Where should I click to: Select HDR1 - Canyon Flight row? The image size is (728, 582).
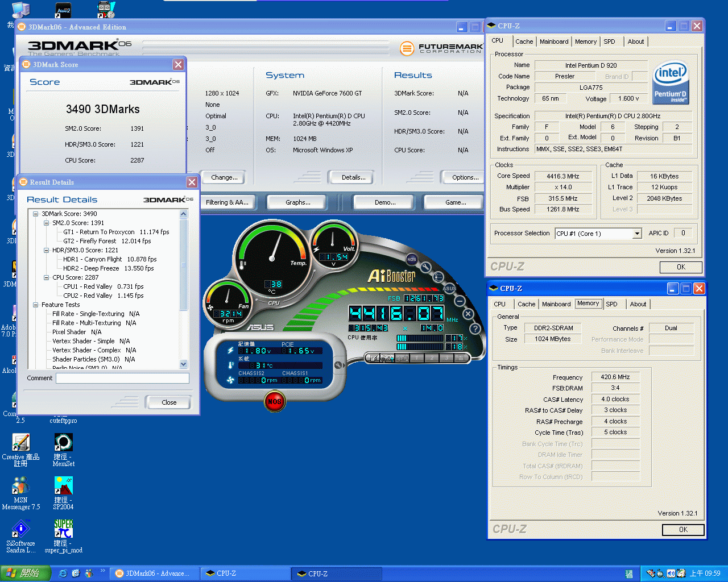tap(110, 259)
